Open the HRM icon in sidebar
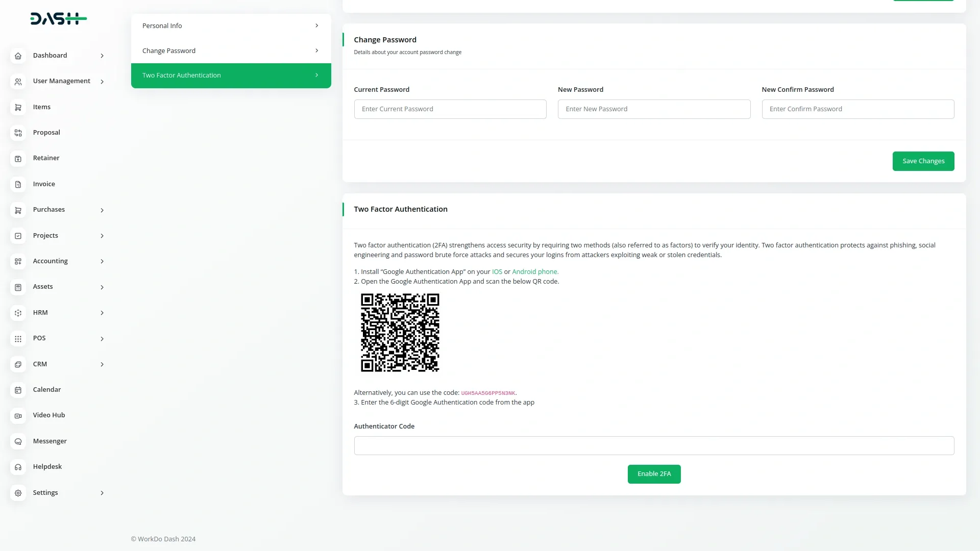The height and width of the screenshot is (551, 980). point(18,313)
